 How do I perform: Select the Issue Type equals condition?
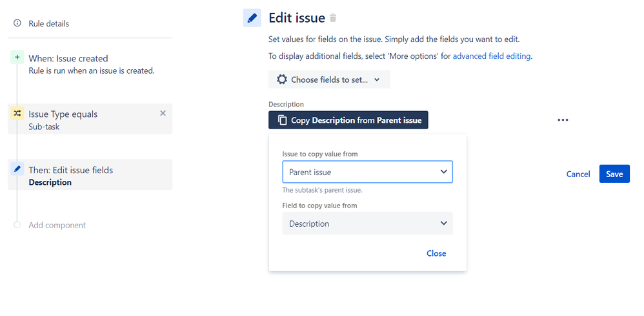coord(90,119)
